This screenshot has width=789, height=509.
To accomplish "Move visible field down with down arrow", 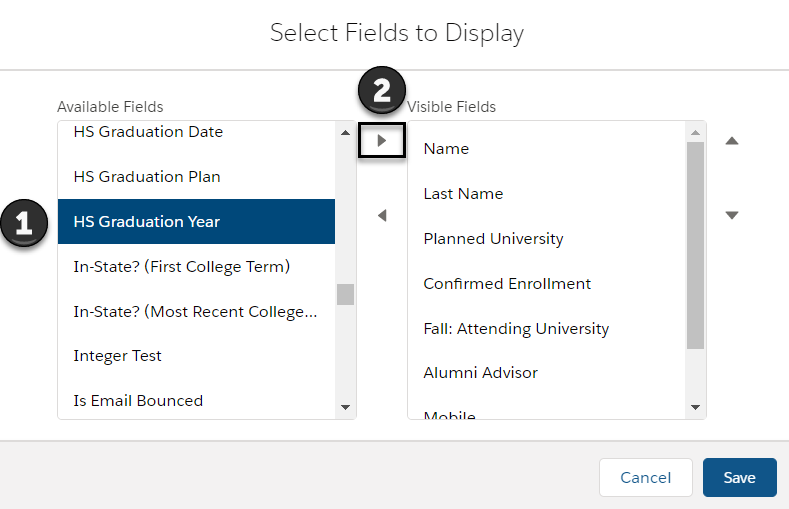I will [x=732, y=215].
